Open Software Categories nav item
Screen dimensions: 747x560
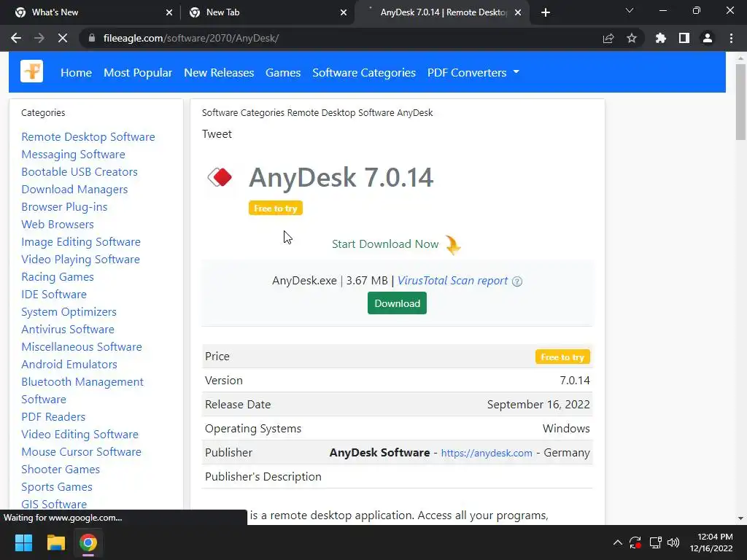click(364, 72)
